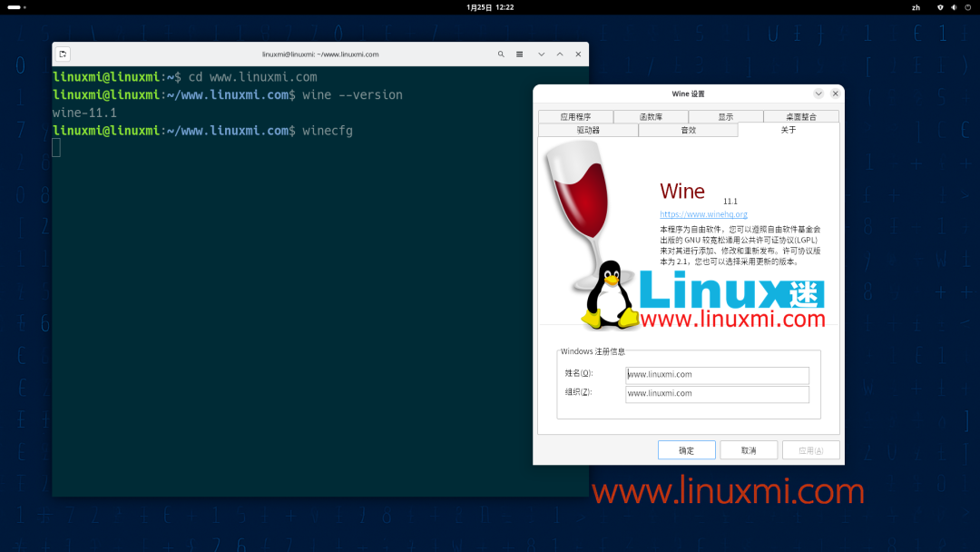Click the 确定 (OK) button

tap(686, 449)
